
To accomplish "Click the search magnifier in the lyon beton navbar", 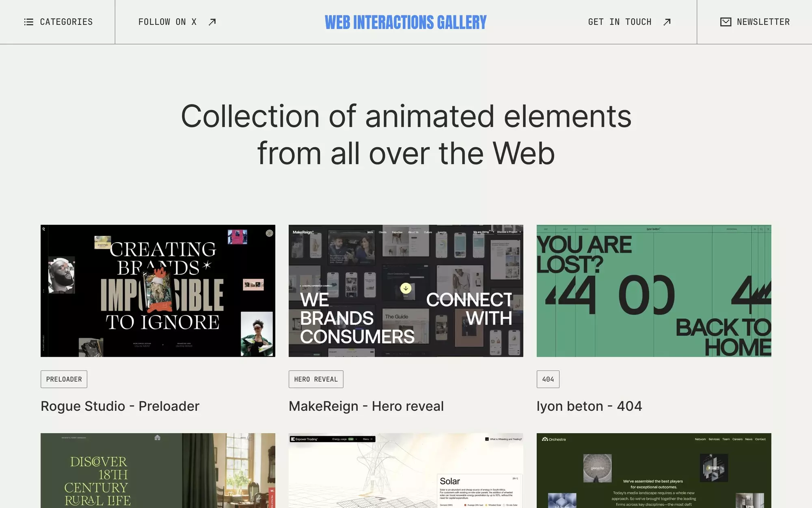I will [x=762, y=229].
